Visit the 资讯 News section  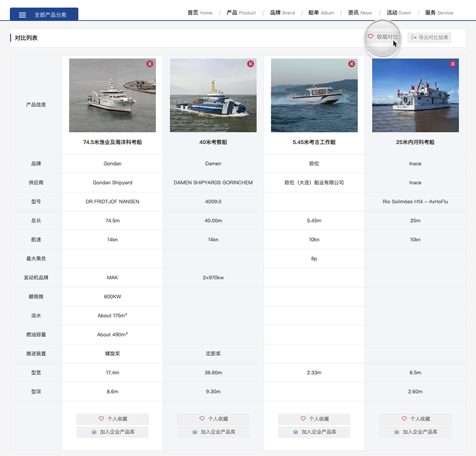[x=360, y=13]
